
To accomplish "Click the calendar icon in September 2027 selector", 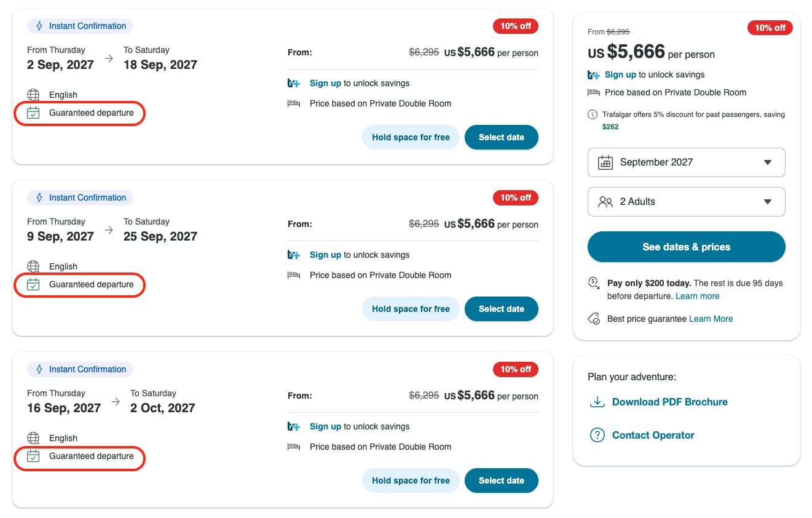I will pyautogui.click(x=605, y=162).
